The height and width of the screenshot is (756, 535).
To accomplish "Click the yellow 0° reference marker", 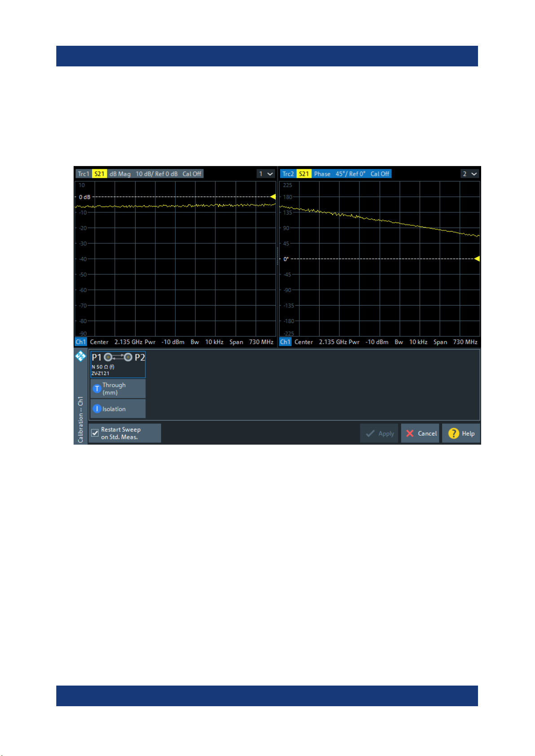I will coord(477,258).
